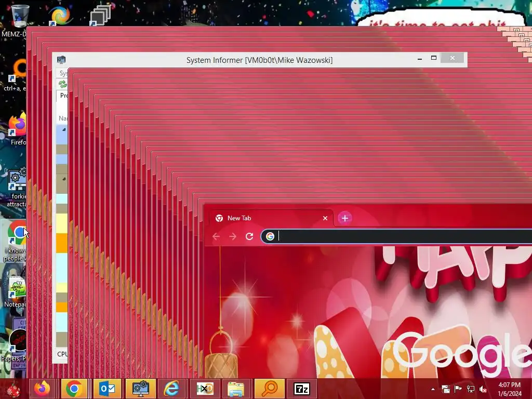This screenshot has height=399, width=532.
Task: Click the Google logo on the New Tab page
Action: pos(462,353)
